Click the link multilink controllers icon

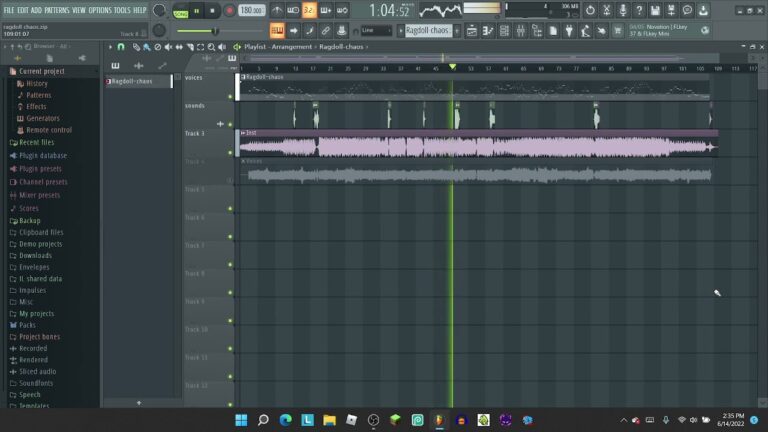click(325, 31)
